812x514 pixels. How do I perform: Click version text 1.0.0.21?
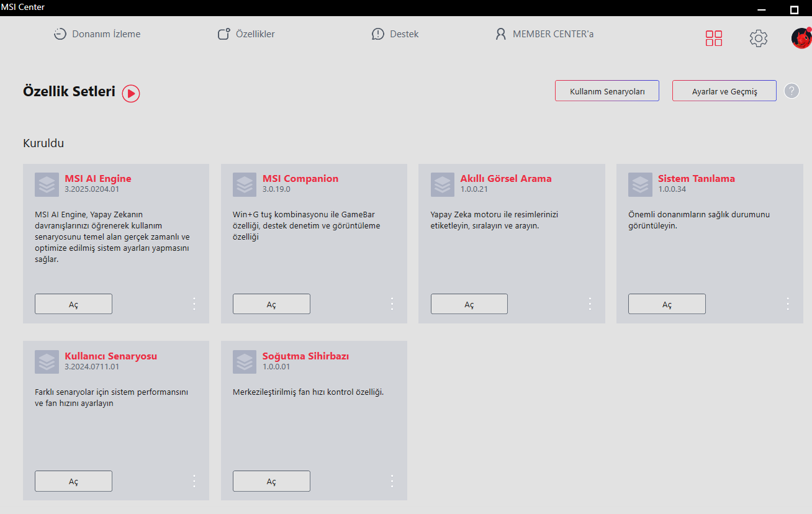click(x=474, y=189)
